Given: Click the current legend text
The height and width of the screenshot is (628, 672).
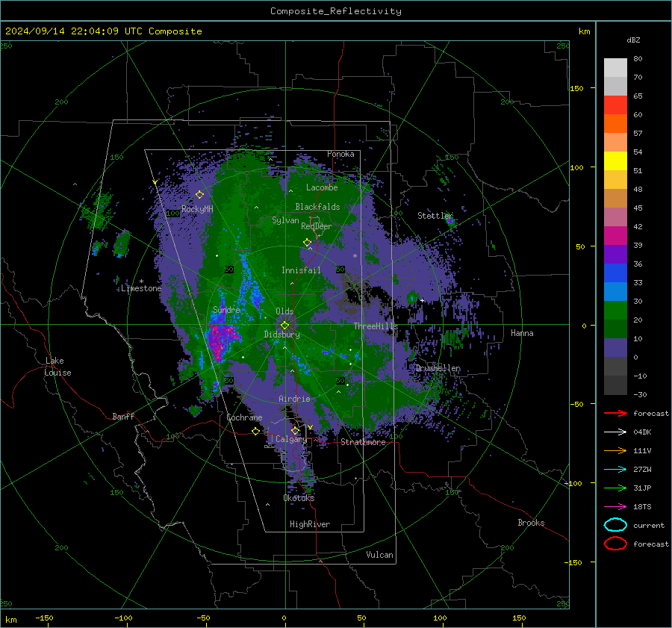Looking at the screenshot, I should coord(649,526).
